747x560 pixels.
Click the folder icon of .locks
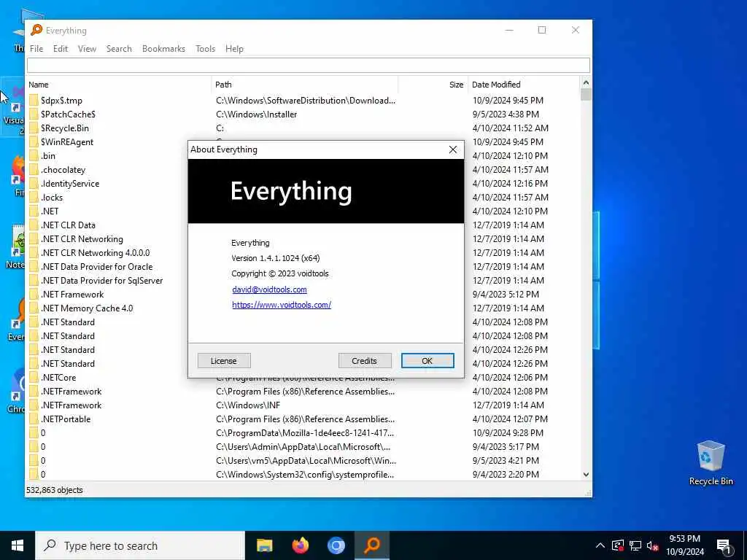pos(34,197)
